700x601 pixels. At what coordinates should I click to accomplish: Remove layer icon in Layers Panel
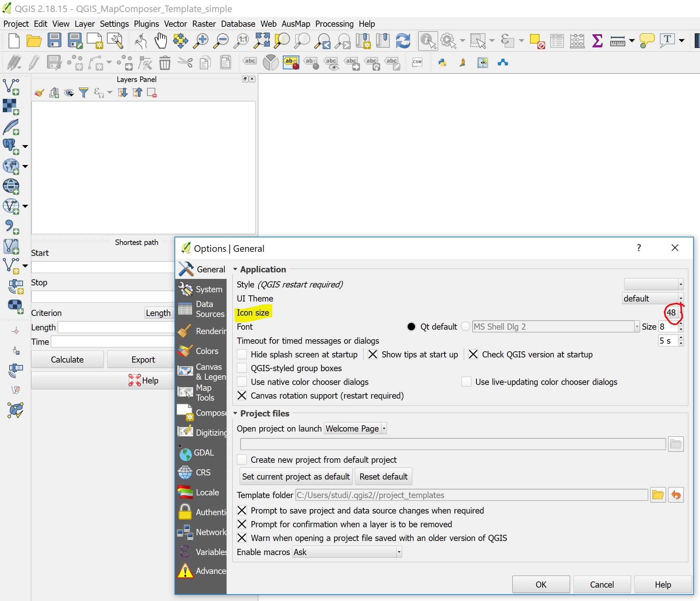pyautogui.click(x=152, y=93)
